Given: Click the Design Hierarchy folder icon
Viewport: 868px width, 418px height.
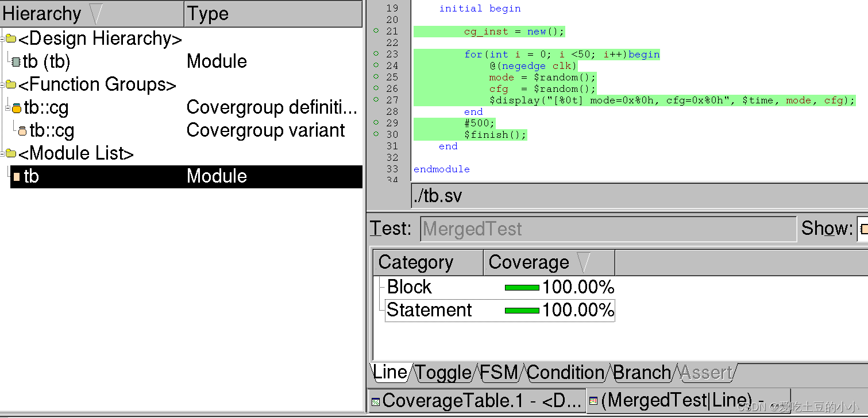Looking at the screenshot, I should (x=11, y=38).
